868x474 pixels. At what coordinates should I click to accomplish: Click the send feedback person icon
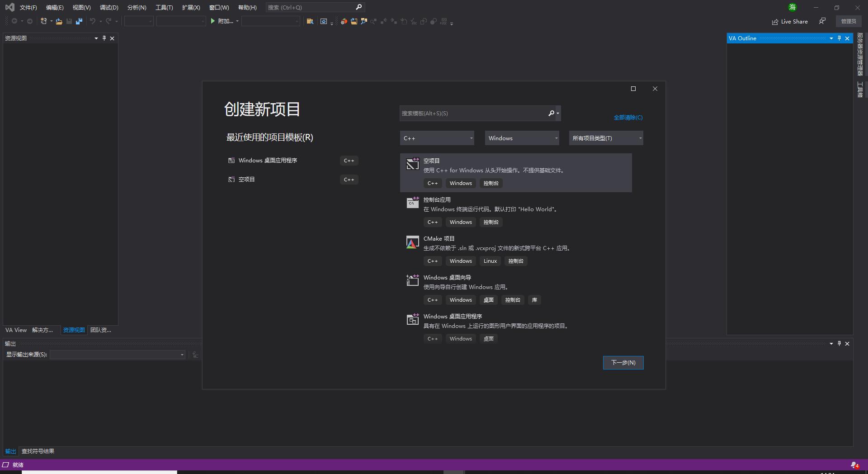[822, 21]
